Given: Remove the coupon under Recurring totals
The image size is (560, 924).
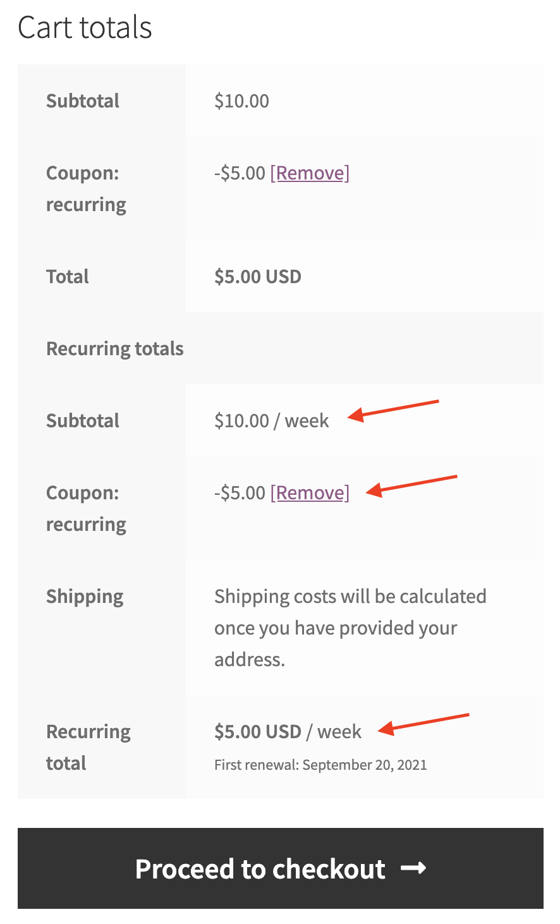Looking at the screenshot, I should (310, 493).
